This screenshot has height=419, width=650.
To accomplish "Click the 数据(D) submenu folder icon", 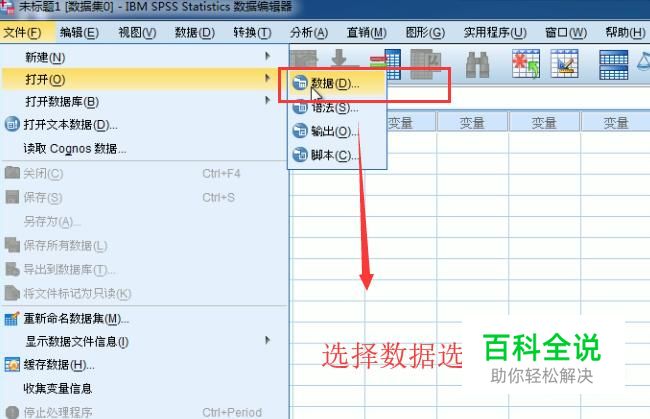I will tap(300, 83).
